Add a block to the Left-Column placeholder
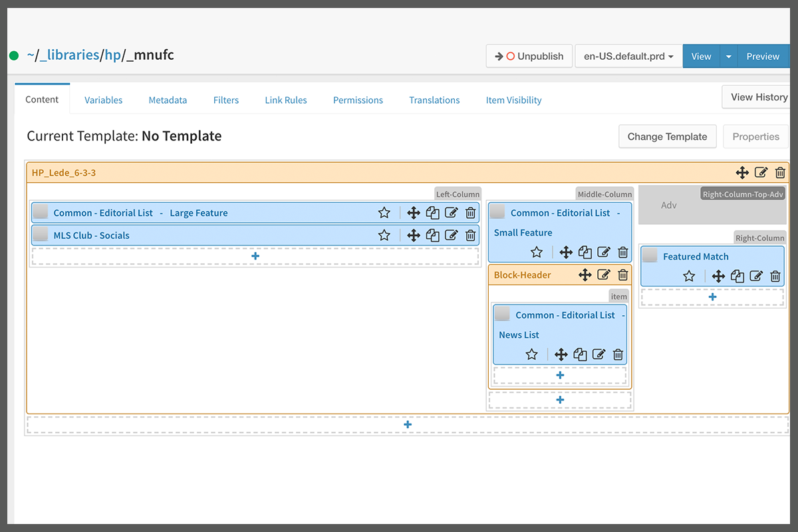798x532 pixels. pyautogui.click(x=255, y=257)
